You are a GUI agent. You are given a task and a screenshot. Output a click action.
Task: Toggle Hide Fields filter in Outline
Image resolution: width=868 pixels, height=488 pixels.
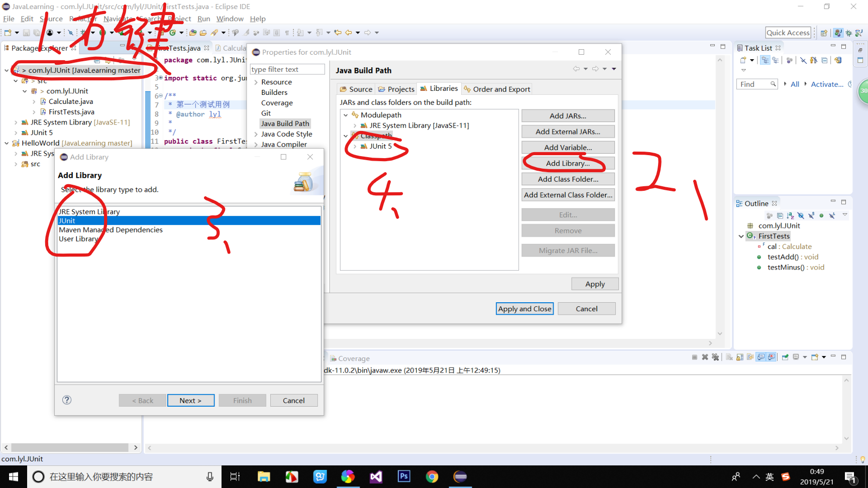801,215
